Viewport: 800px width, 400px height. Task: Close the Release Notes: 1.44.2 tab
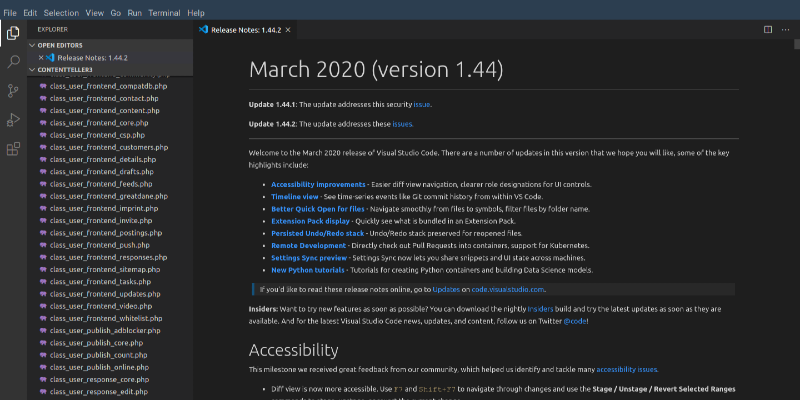click(x=288, y=30)
